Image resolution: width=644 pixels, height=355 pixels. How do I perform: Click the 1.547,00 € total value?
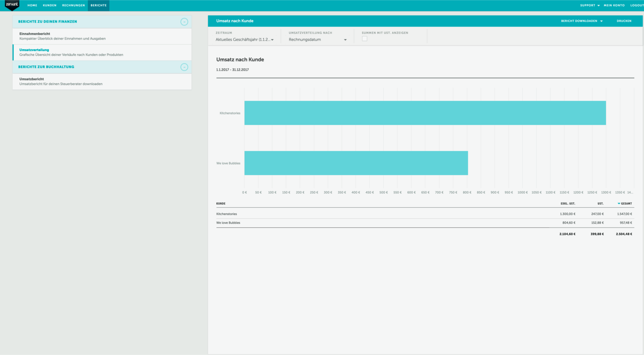(x=625, y=214)
